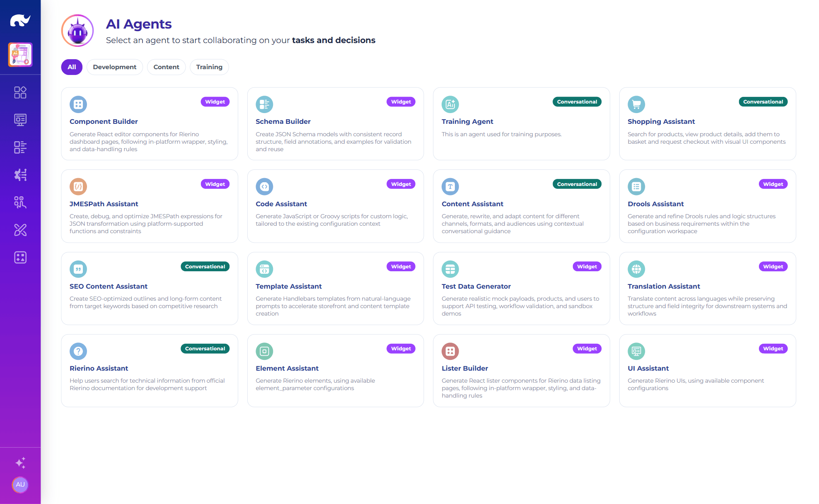Open the dashboard grid icon in the sidebar
The height and width of the screenshot is (504, 819).
20,92
